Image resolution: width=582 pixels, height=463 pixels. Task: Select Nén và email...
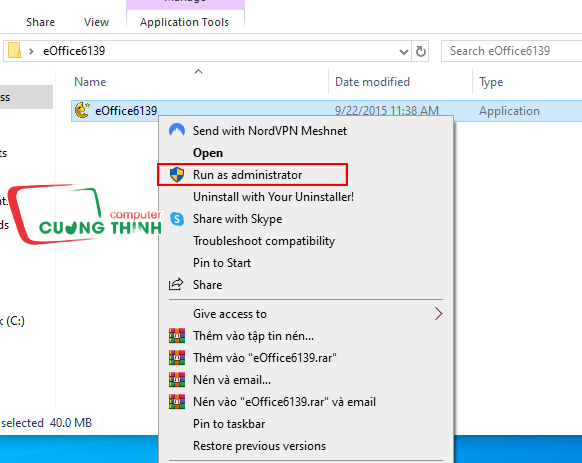pos(232,380)
